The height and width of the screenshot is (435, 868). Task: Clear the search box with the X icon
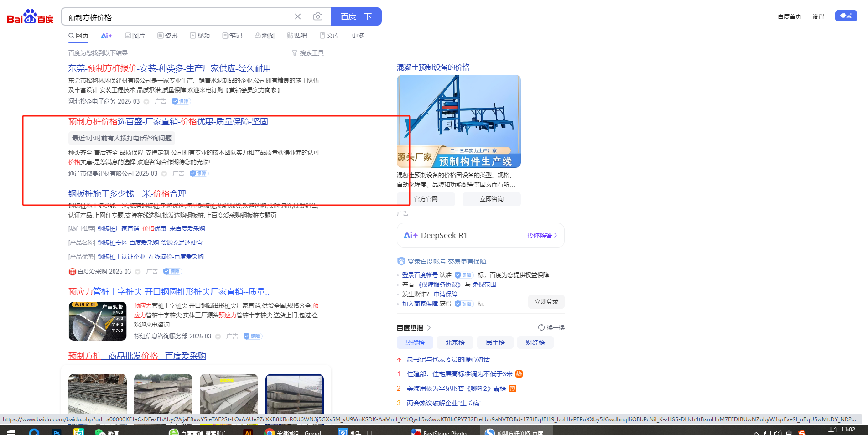click(x=298, y=16)
